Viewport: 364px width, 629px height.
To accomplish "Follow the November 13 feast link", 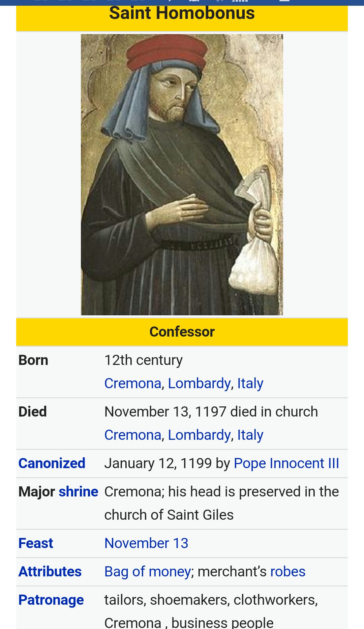I will coord(146,543).
